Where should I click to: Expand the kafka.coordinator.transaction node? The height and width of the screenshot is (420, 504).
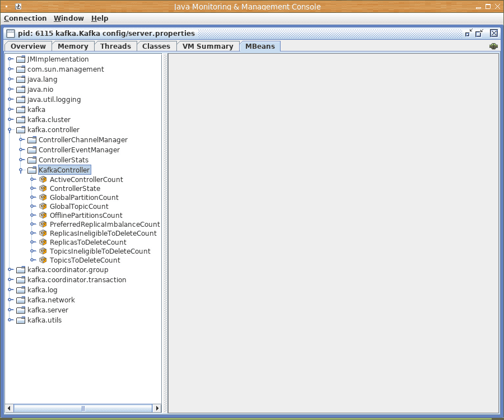click(10, 279)
